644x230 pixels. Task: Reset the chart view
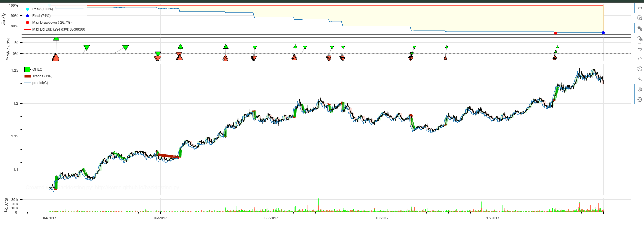pos(640,69)
